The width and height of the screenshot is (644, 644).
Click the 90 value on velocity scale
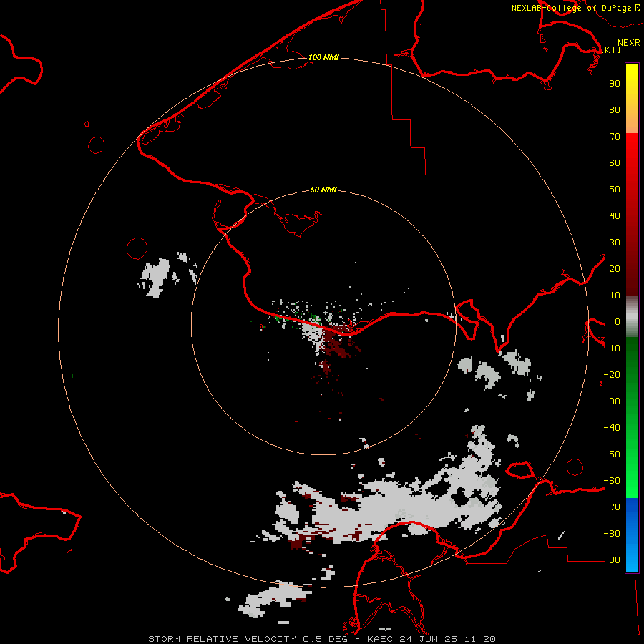[x=615, y=84]
